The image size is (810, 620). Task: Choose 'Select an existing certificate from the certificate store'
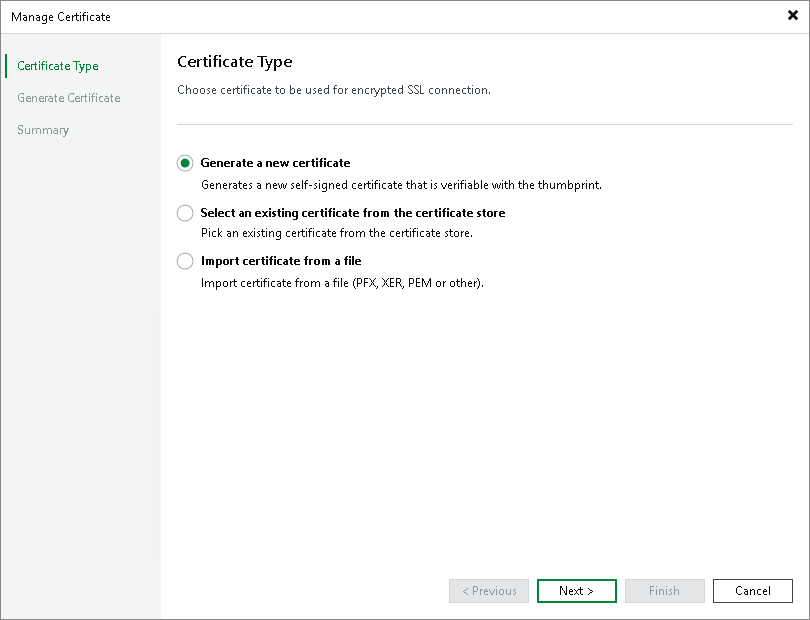185,212
